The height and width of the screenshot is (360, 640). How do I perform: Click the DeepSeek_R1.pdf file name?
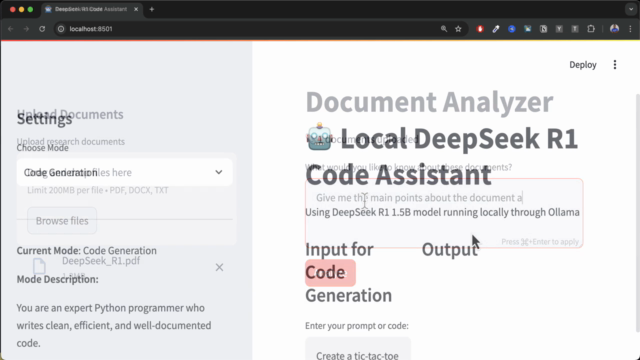(101, 261)
